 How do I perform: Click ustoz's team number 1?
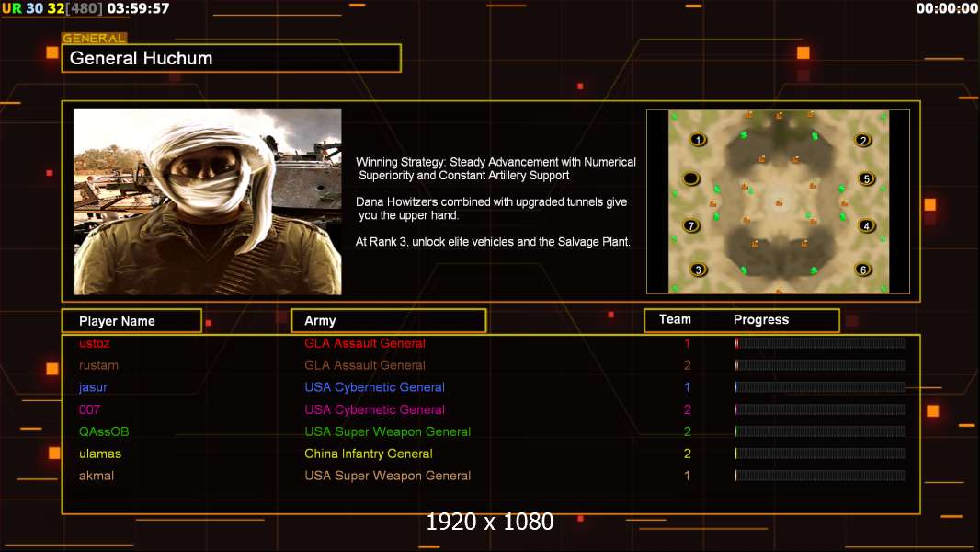tap(687, 343)
